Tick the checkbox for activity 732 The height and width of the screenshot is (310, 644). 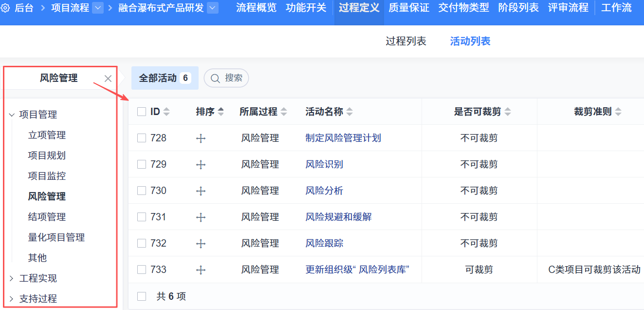142,244
